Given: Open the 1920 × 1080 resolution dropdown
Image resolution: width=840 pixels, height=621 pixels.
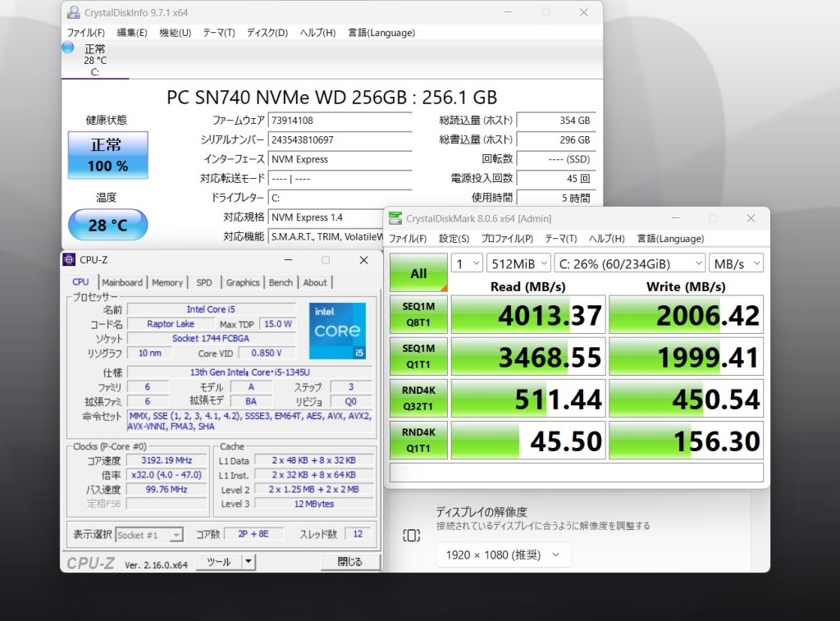Looking at the screenshot, I should (x=503, y=554).
